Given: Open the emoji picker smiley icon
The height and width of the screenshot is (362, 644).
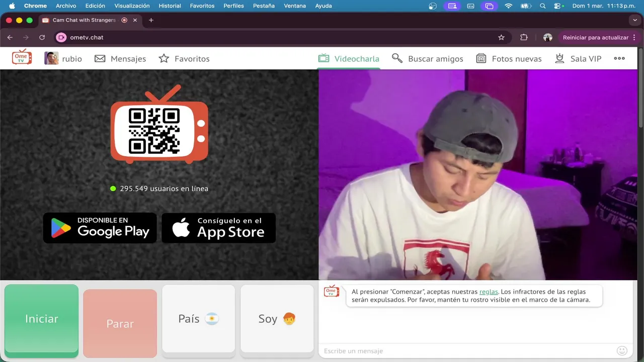Looking at the screenshot, I should (622, 350).
